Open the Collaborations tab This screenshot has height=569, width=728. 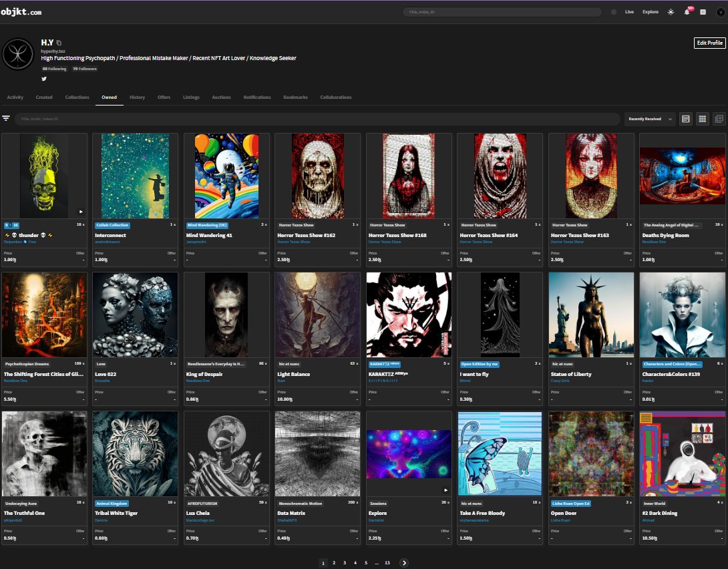point(336,97)
